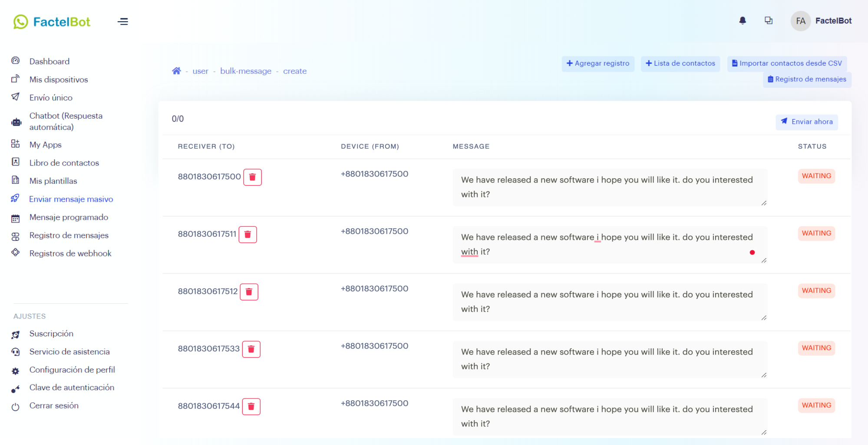Click Agregar registro button

598,63
